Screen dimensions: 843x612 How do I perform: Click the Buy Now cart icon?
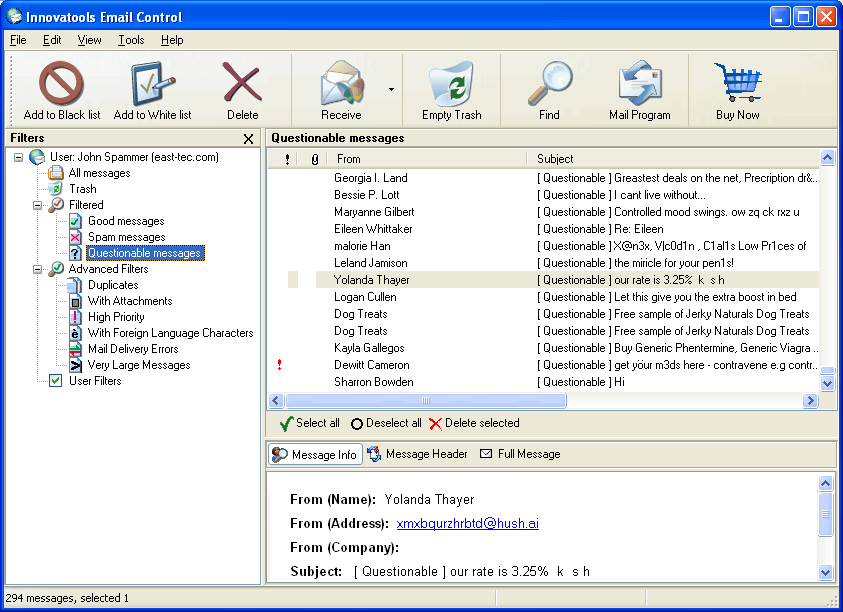coord(737,82)
